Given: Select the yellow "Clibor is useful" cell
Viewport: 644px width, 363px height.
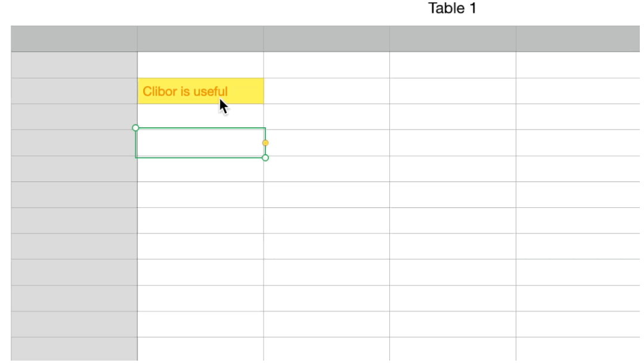Looking at the screenshot, I should 201,91.
